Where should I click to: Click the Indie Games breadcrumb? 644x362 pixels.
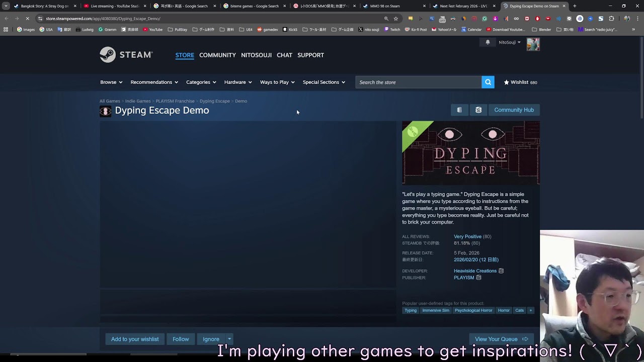138,101
